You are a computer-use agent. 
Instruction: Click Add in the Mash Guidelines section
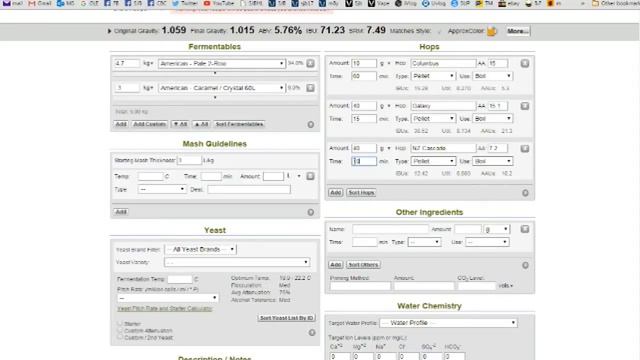pyautogui.click(x=121, y=212)
